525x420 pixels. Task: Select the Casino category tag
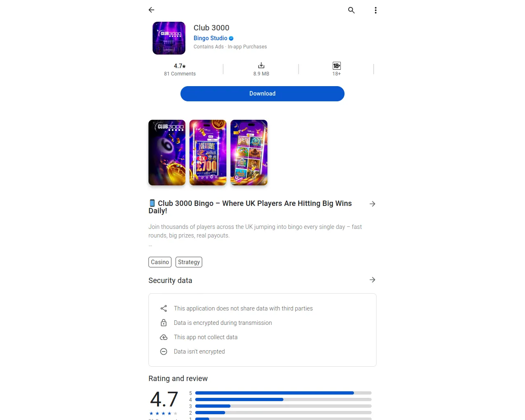pyautogui.click(x=160, y=262)
